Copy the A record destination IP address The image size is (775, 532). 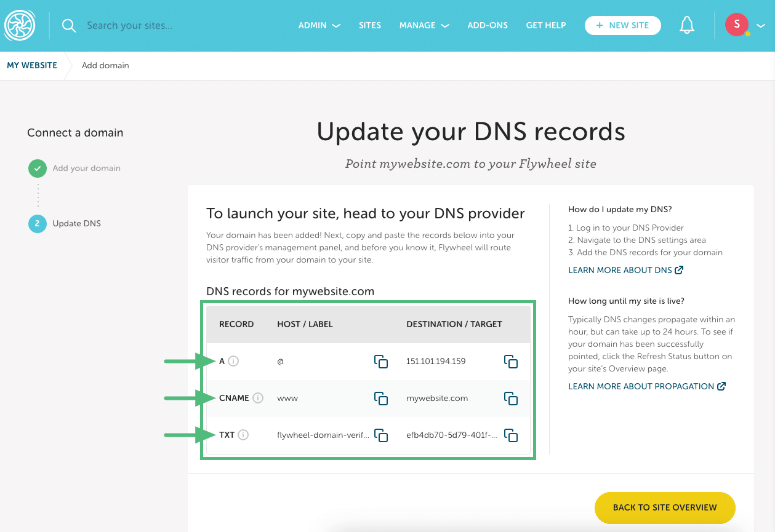512,362
